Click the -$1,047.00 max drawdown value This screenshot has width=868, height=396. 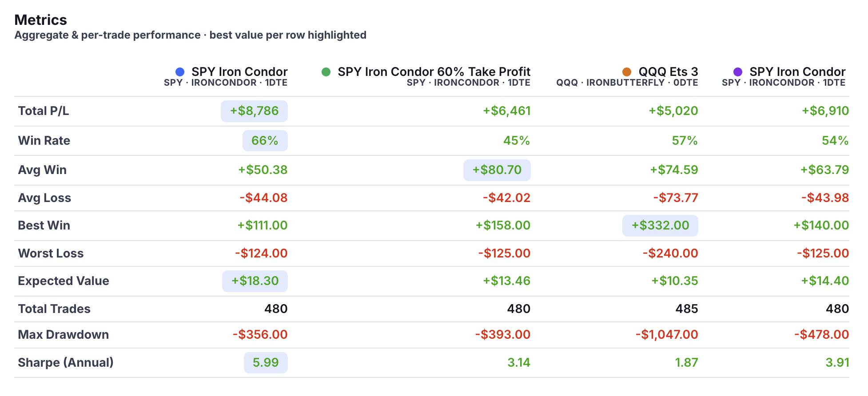click(667, 335)
